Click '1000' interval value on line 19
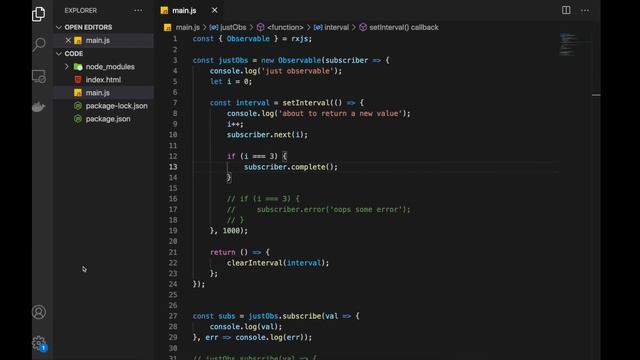Image resolution: width=640 pixels, height=360 pixels. pos(231,231)
